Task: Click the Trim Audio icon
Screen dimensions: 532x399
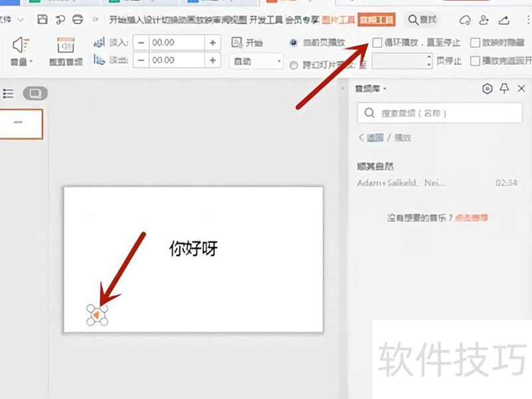Action: tap(66, 45)
